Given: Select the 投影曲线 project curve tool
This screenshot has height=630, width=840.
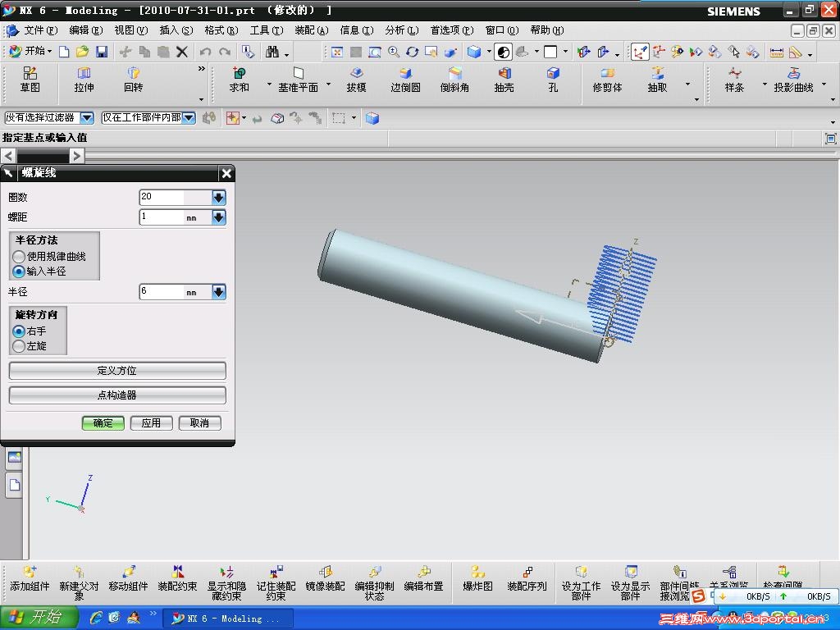Looking at the screenshot, I should tap(793, 80).
